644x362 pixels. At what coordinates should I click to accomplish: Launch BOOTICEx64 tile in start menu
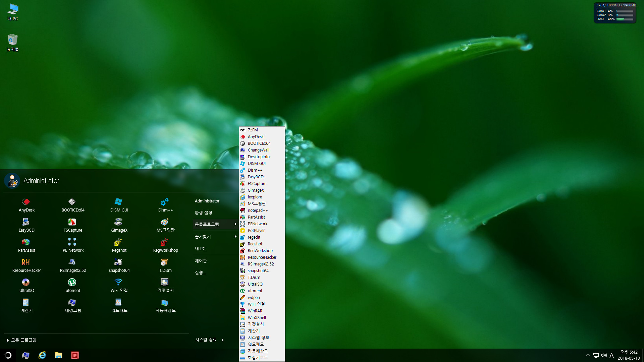click(x=73, y=205)
